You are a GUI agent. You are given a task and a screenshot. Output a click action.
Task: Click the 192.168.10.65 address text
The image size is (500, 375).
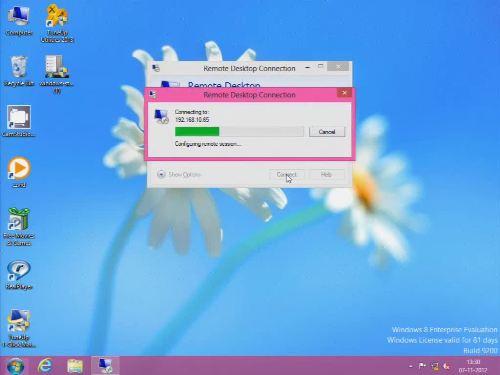[x=192, y=120]
